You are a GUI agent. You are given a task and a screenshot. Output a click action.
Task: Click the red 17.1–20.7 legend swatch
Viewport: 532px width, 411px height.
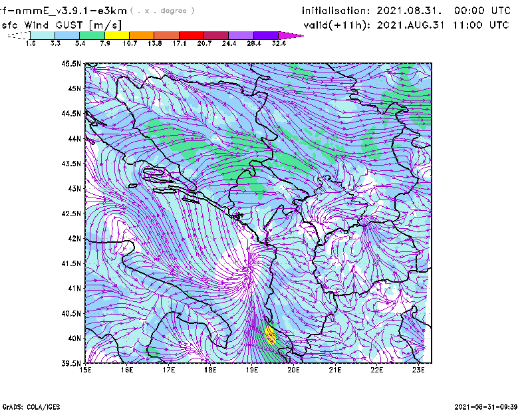coord(192,35)
